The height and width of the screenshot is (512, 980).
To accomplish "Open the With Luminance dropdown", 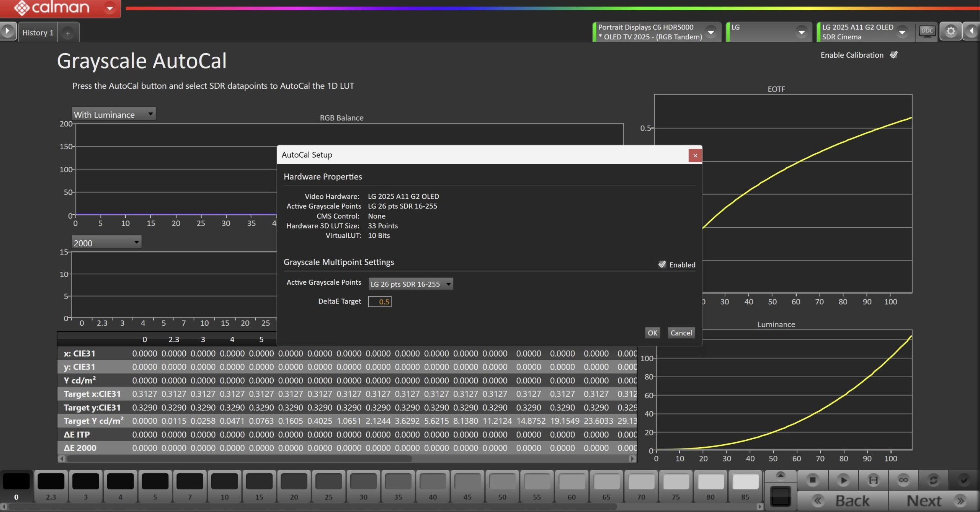I will point(114,114).
